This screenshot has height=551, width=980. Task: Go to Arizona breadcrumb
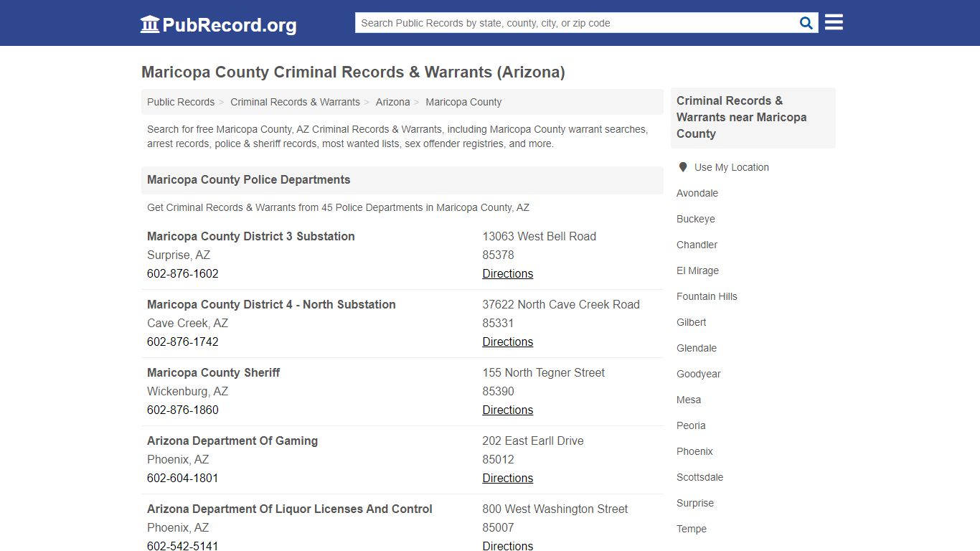[393, 102]
